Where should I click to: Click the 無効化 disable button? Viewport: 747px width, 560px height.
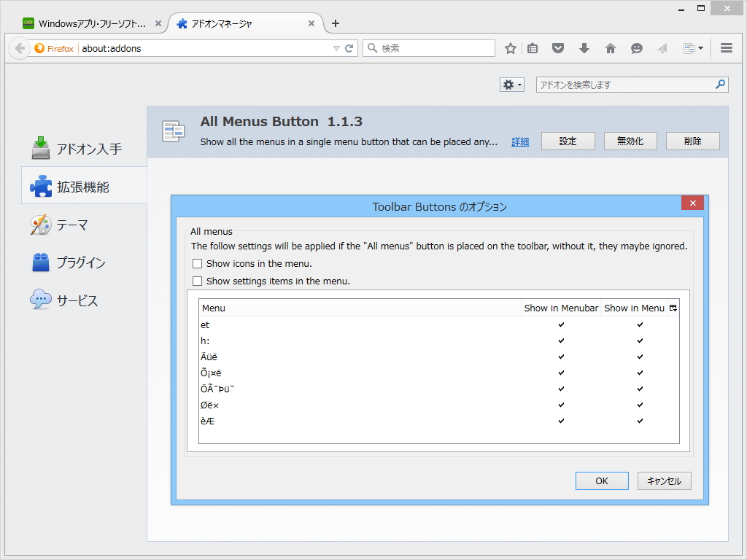[x=630, y=141]
